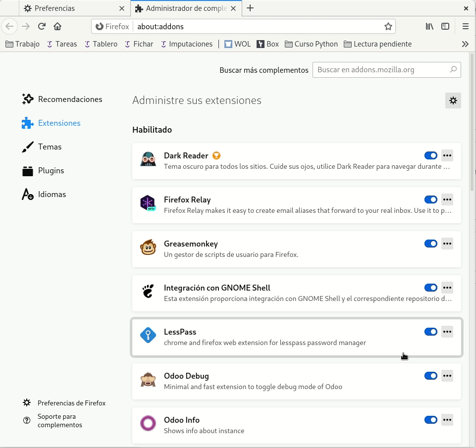Close the Administrador de complementos tab
Screen dimensions: 476x448
click(233, 8)
